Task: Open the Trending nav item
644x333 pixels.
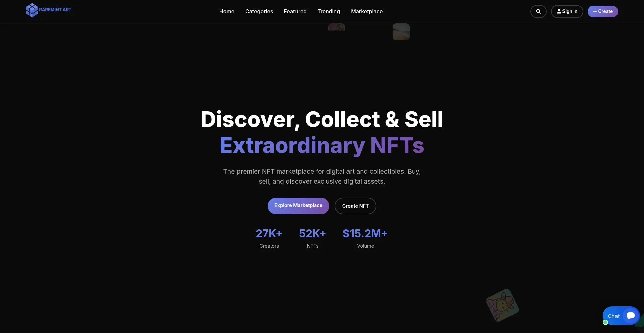Action: point(329,11)
